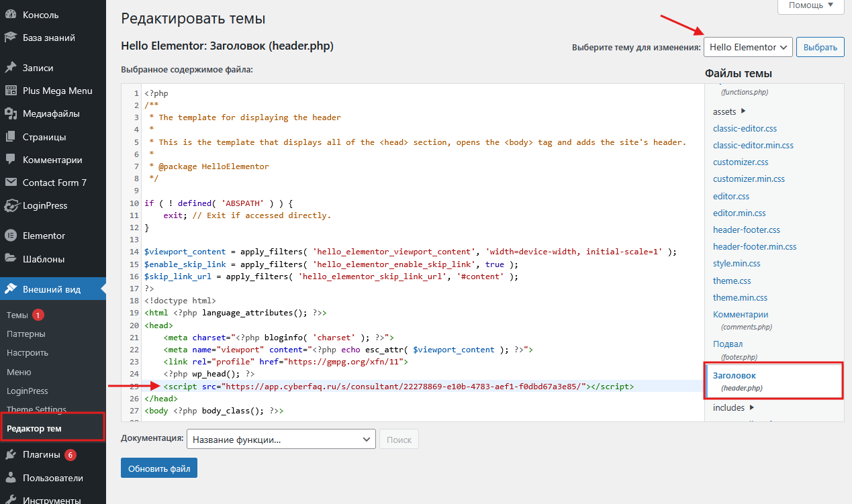
Task: Open Темы in the appearance submenu
Action: pos(17,315)
